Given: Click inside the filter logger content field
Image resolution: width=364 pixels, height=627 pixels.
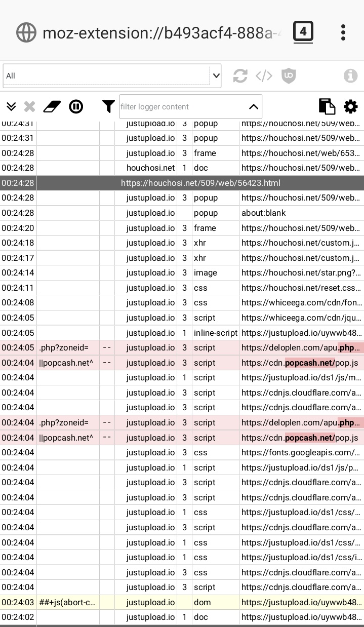Looking at the screenshot, I should pos(177,107).
